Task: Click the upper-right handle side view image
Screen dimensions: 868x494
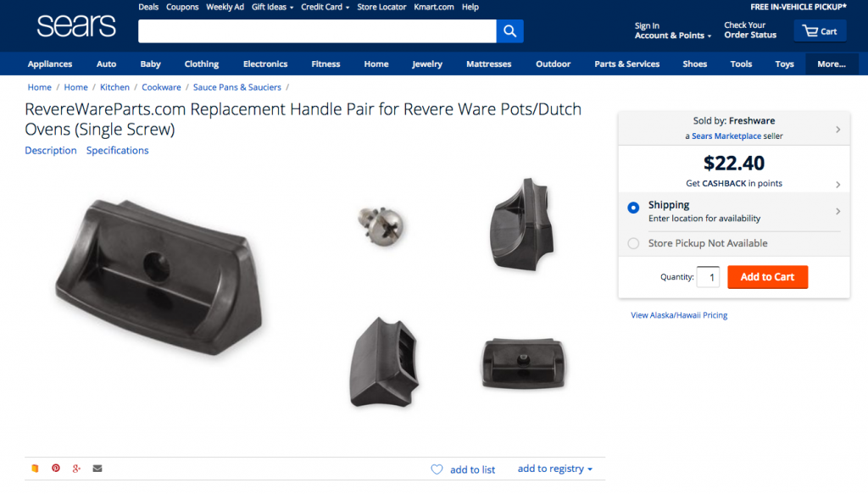Action: pyautogui.click(x=522, y=225)
